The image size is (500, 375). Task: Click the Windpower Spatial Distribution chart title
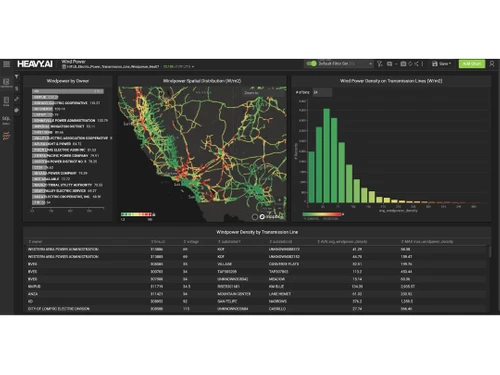pos(202,81)
